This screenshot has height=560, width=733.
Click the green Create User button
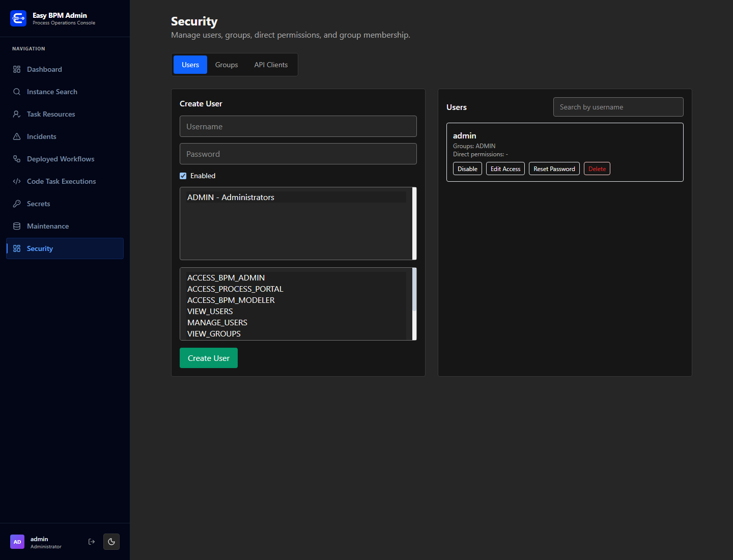click(x=209, y=358)
